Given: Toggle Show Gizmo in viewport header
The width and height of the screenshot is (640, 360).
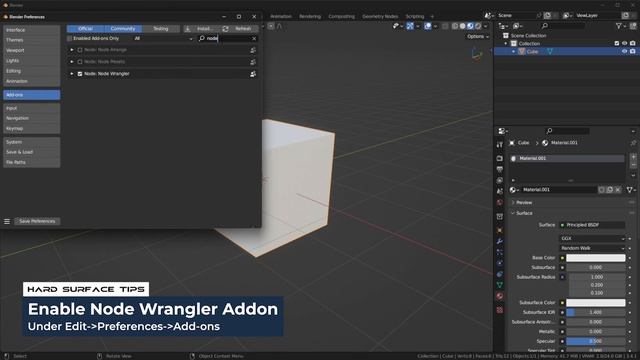Looking at the screenshot, I should 410,26.
